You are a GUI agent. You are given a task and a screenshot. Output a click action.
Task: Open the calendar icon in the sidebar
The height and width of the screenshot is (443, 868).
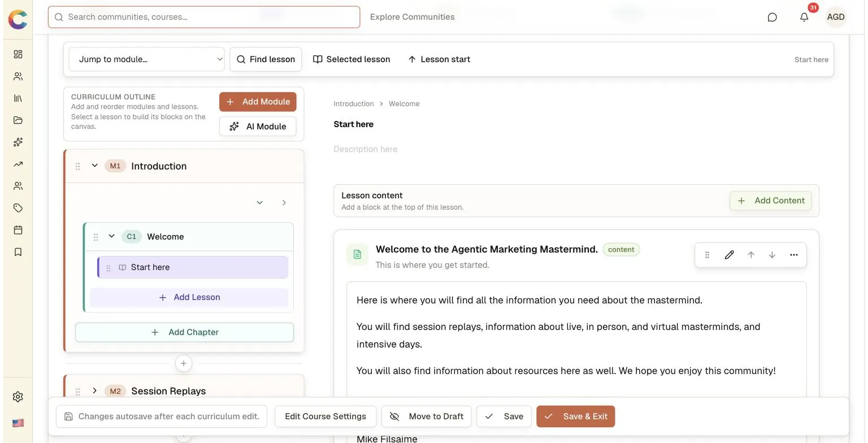pyautogui.click(x=18, y=230)
